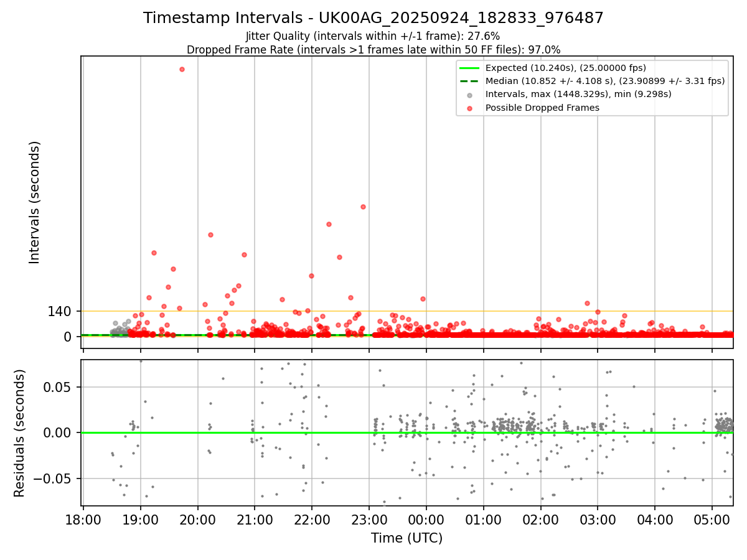Click the 'Dropped Frame Rate' subtitle line showing 97.0%
The image size is (747, 560).
(374, 50)
